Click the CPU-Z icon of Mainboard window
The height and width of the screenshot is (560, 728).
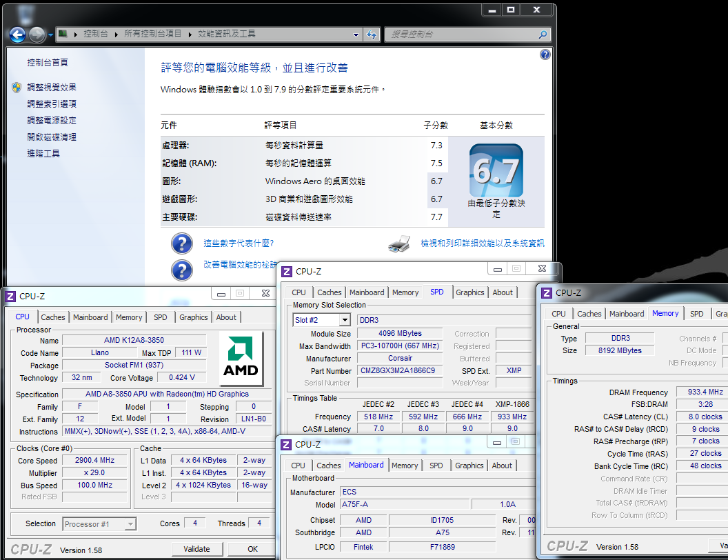coord(287,444)
